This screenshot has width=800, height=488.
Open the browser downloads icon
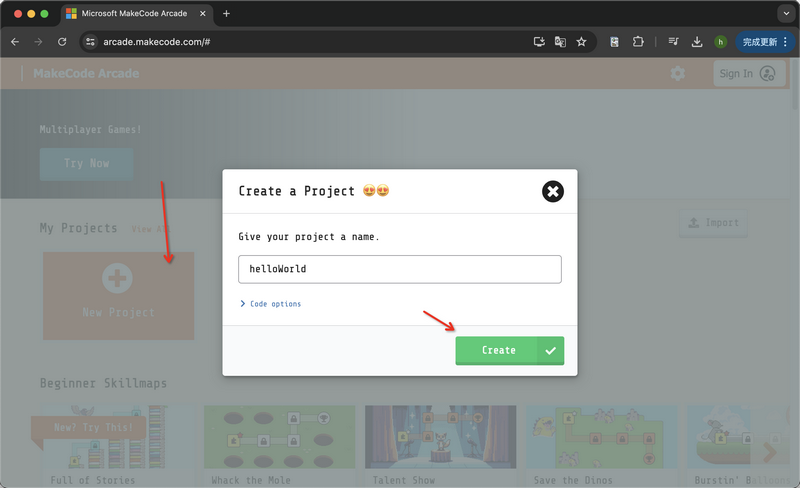(697, 42)
